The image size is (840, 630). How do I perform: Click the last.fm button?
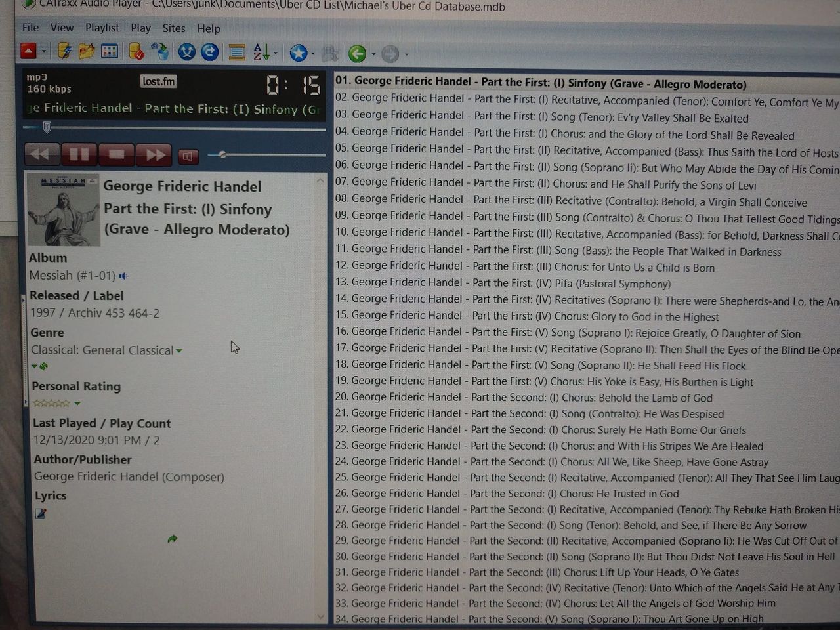[x=159, y=81]
